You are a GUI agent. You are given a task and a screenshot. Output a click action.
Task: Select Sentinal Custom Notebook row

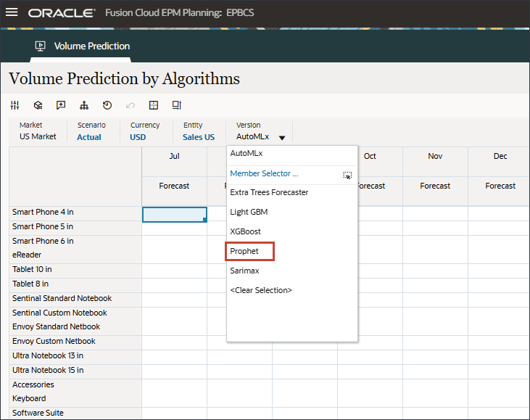(59, 313)
